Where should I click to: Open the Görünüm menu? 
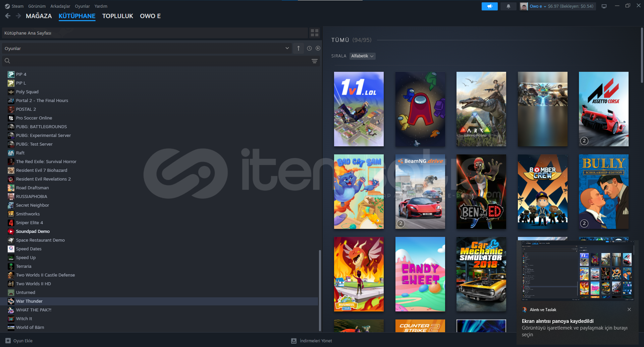(37, 6)
